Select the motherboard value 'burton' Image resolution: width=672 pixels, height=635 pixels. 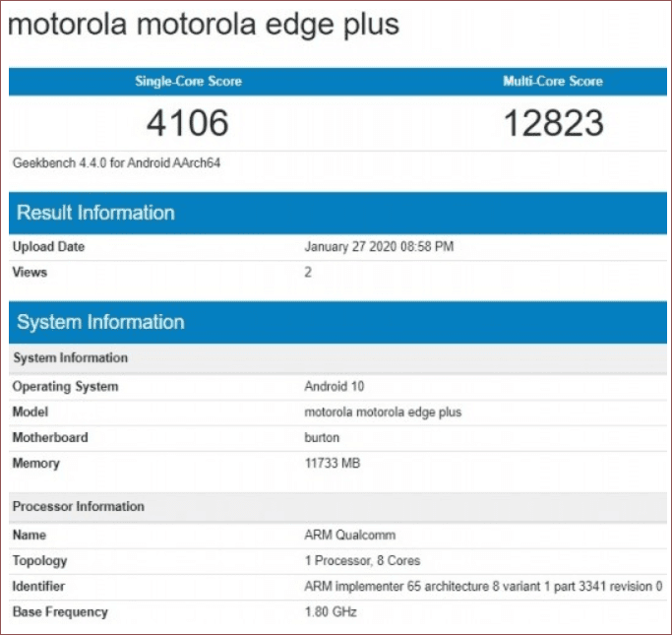coord(322,438)
